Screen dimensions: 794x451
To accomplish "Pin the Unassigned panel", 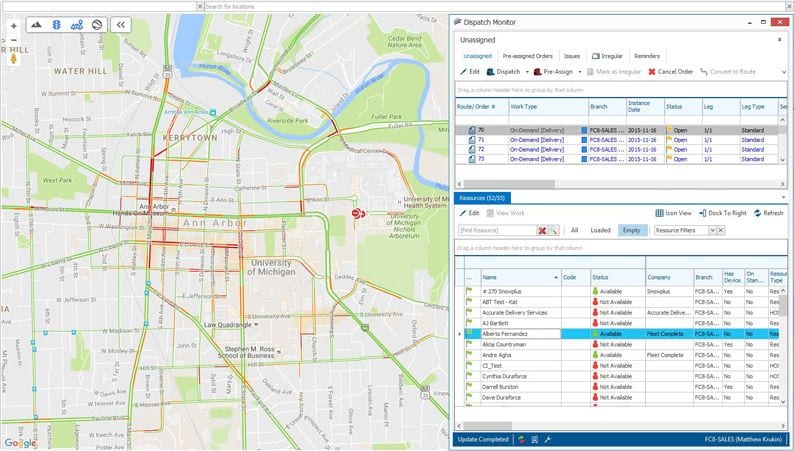I will click(779, 39).
